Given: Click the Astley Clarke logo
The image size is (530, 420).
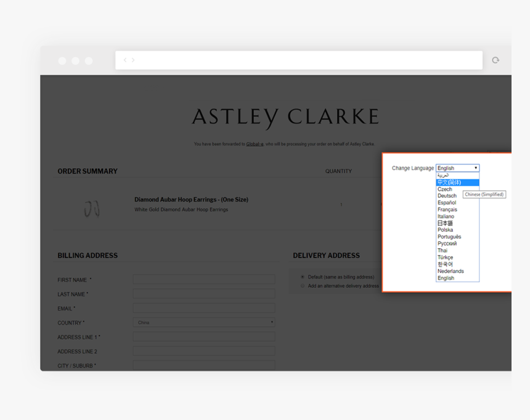Looking at the screenshot, I should coord(285,117).
